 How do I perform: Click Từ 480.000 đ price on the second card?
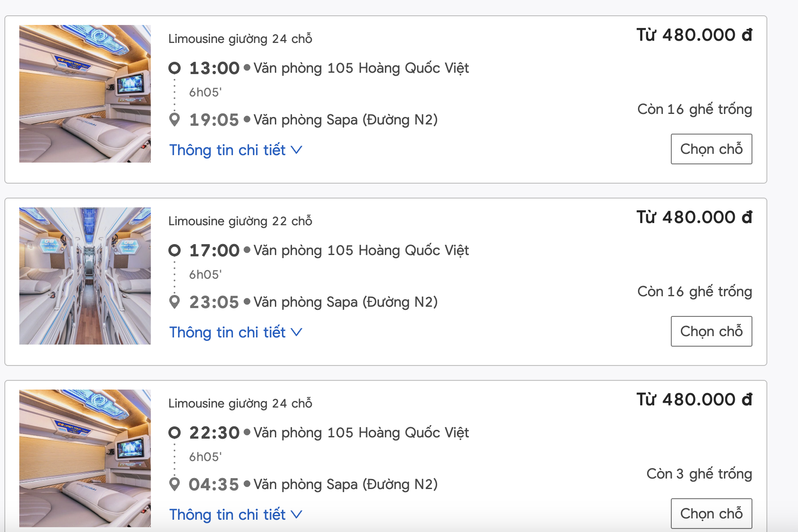695,217
